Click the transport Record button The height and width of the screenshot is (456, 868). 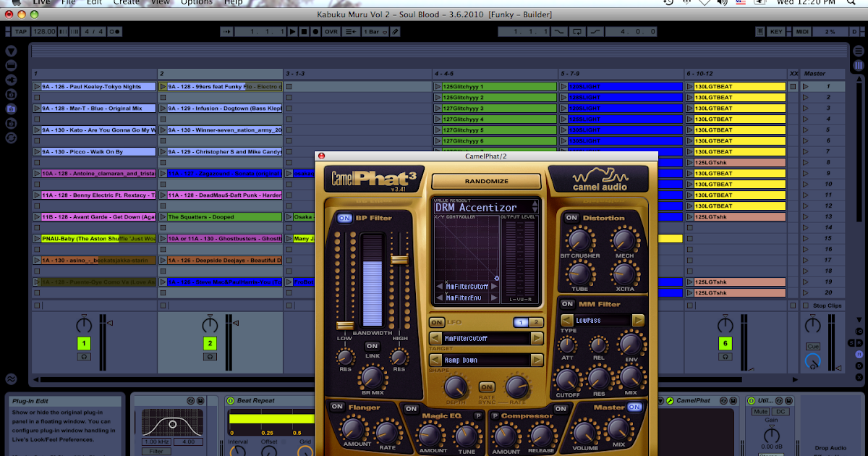pos(316,32)
